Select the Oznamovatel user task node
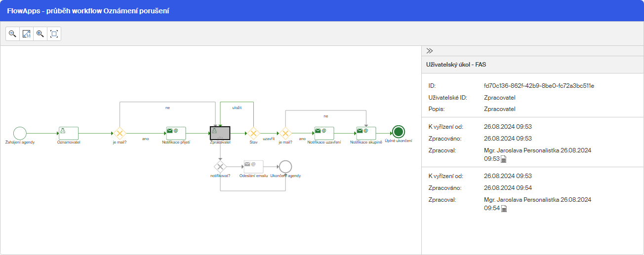 click(x=69, y=133)
